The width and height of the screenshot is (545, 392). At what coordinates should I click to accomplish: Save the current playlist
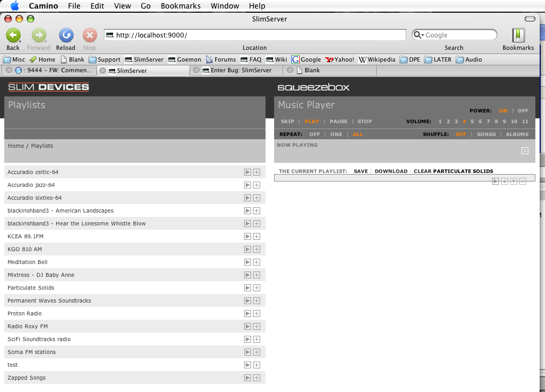point(361,171)
